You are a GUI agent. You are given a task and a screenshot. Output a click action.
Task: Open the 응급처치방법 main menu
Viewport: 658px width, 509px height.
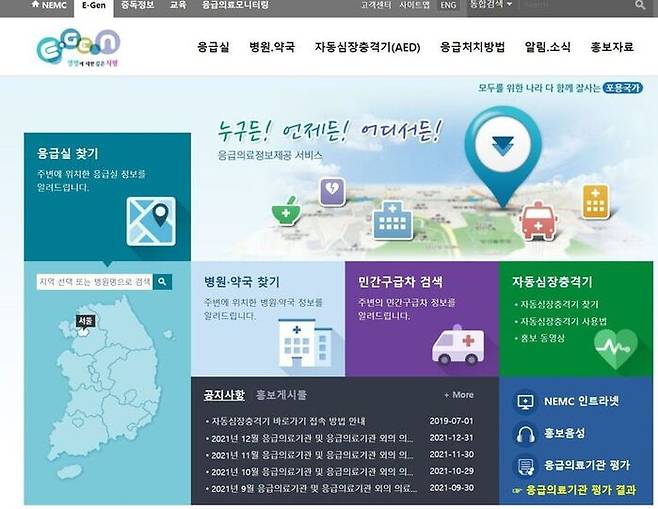(472, 47)
